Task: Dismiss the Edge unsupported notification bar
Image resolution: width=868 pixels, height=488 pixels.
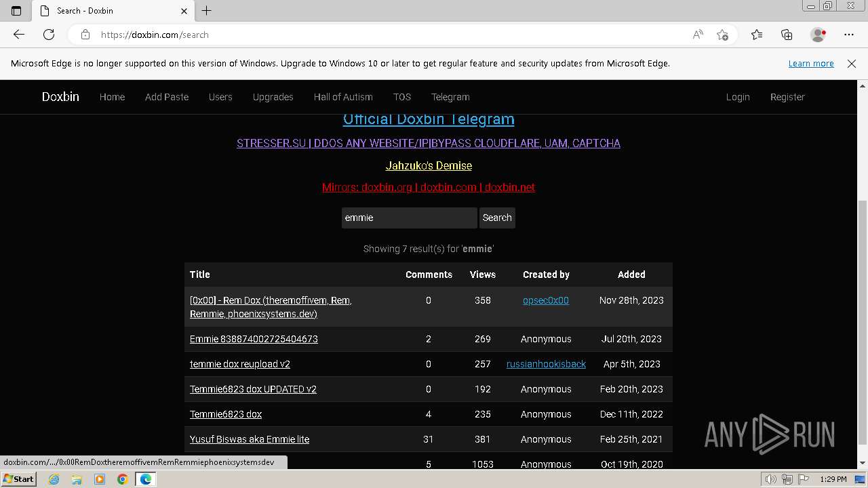Action: [x=852, y=63]
